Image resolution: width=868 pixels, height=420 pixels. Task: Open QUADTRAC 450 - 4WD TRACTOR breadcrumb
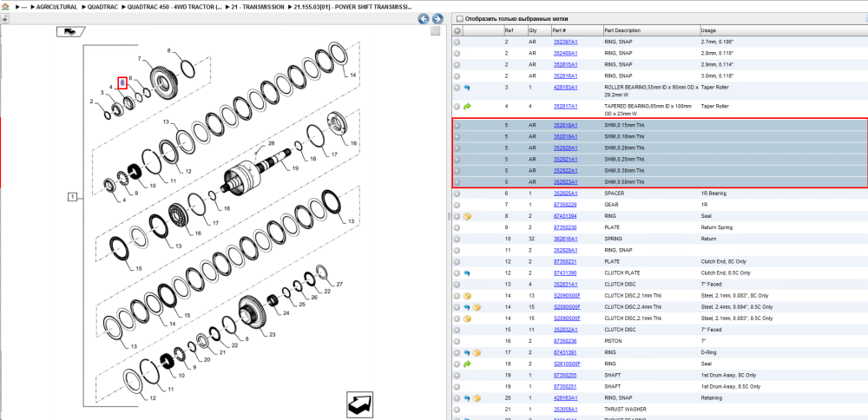[175, 7]
